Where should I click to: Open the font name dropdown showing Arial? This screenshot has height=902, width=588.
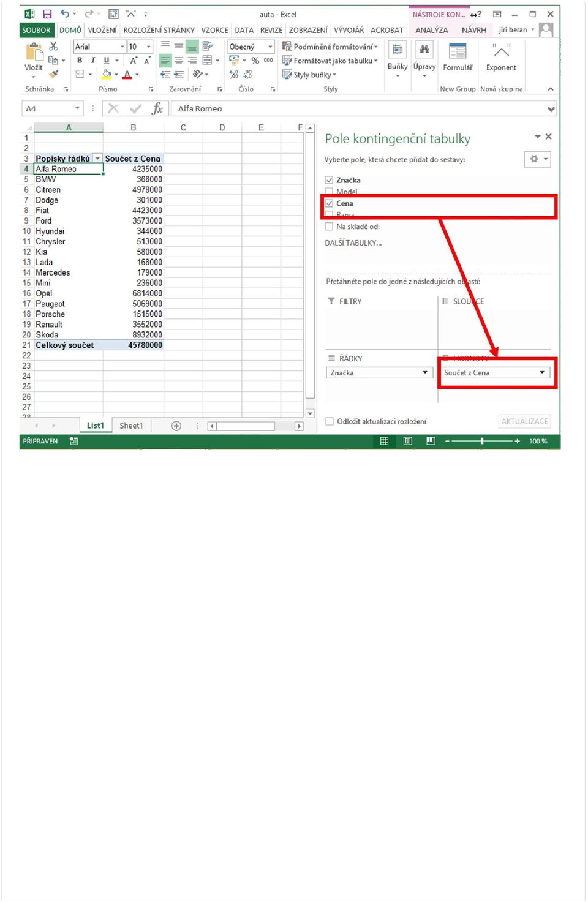point(122,47)
